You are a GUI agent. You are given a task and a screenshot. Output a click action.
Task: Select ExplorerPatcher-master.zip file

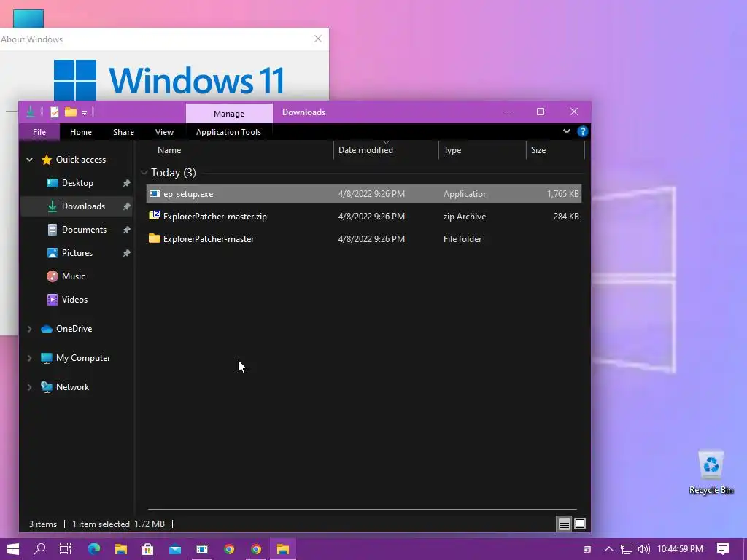[364, 216]
